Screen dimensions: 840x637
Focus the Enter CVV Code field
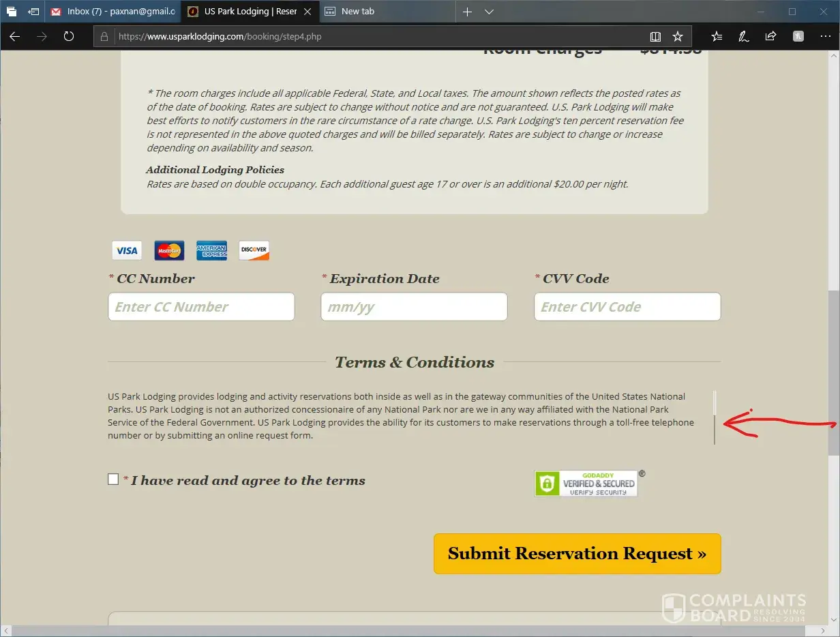coord(627,307)
